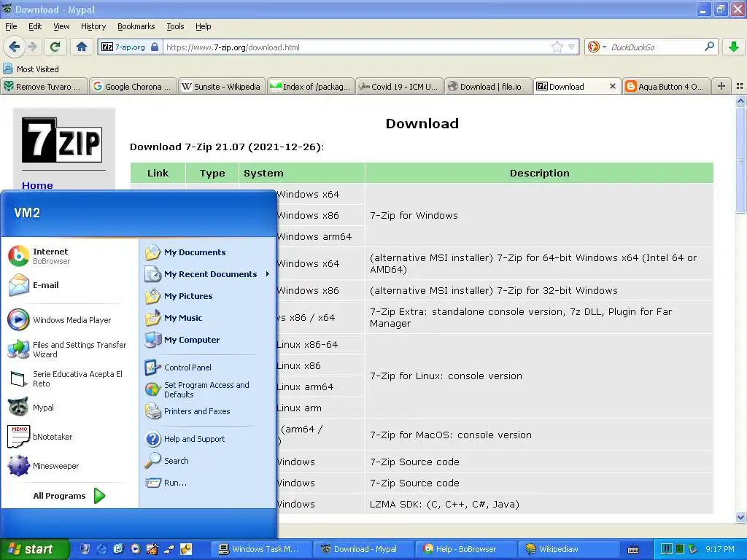Open the downloads green arrow button
The height and width of the screenshot is (560, 747).
click(x=734, y=47)
